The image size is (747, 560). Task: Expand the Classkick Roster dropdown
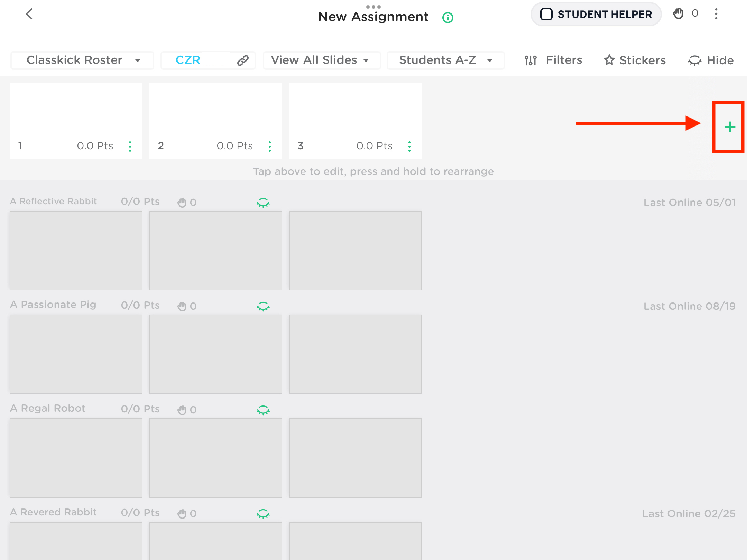(82, 60)
